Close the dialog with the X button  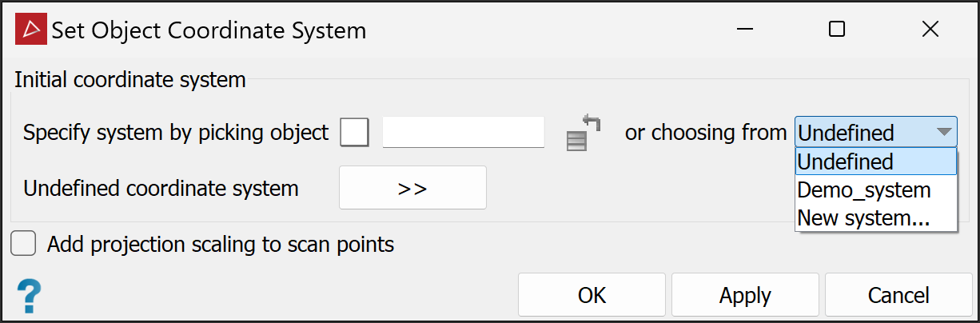[930, 30]
